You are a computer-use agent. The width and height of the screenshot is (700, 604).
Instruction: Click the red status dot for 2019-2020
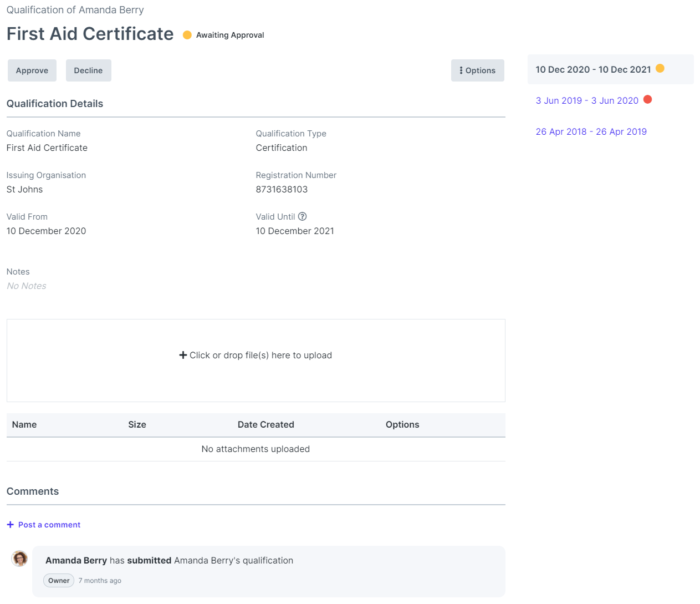pos(647,99)
